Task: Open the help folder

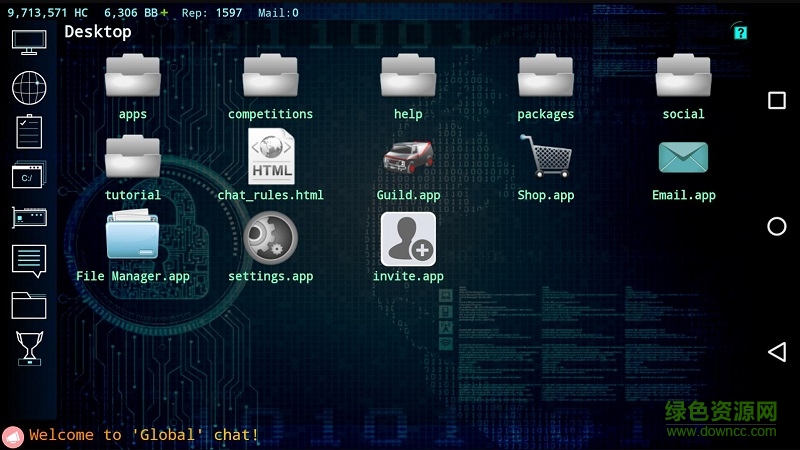Action: click(408, 77)
